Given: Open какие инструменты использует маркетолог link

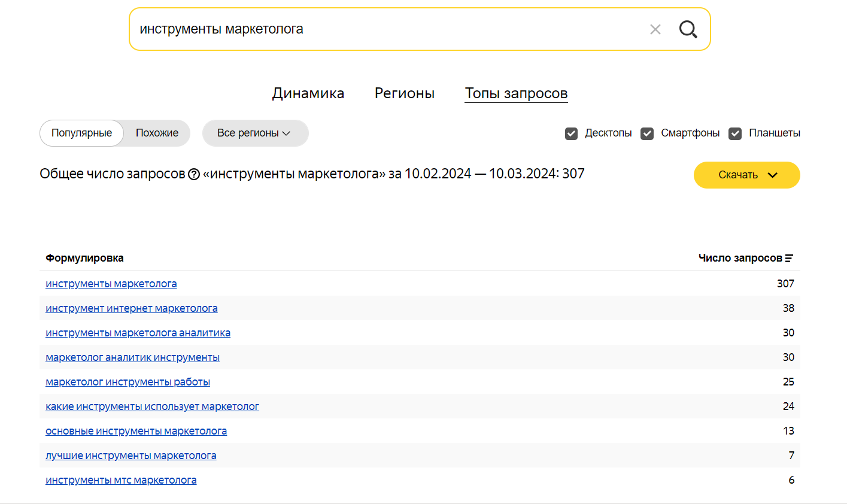Looking at the screenshot, I should pos(152,406).
